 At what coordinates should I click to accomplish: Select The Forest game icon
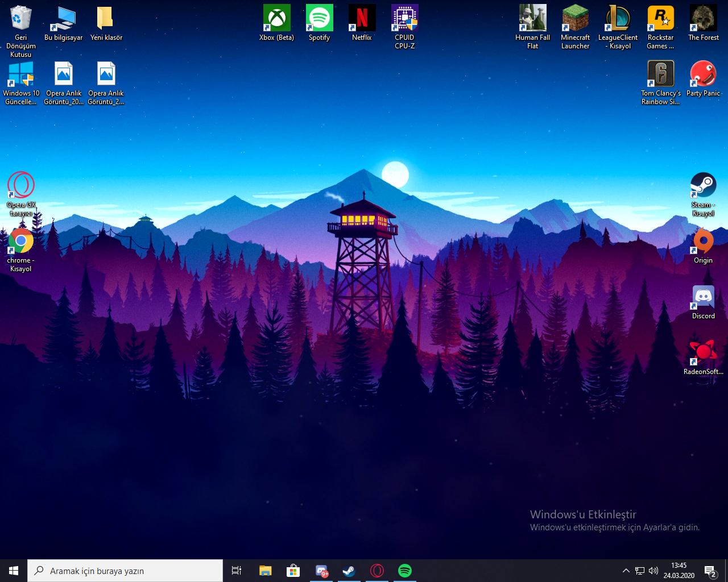pos(704,24)
